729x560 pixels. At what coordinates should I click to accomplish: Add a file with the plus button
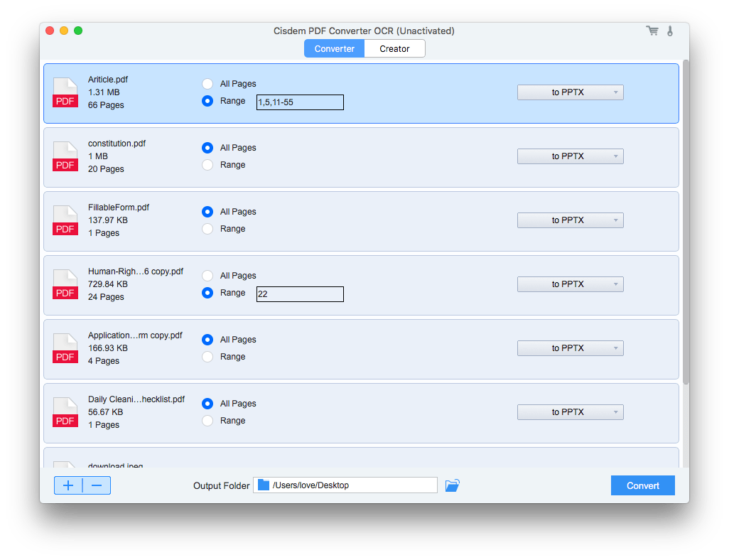pos(68,485)
